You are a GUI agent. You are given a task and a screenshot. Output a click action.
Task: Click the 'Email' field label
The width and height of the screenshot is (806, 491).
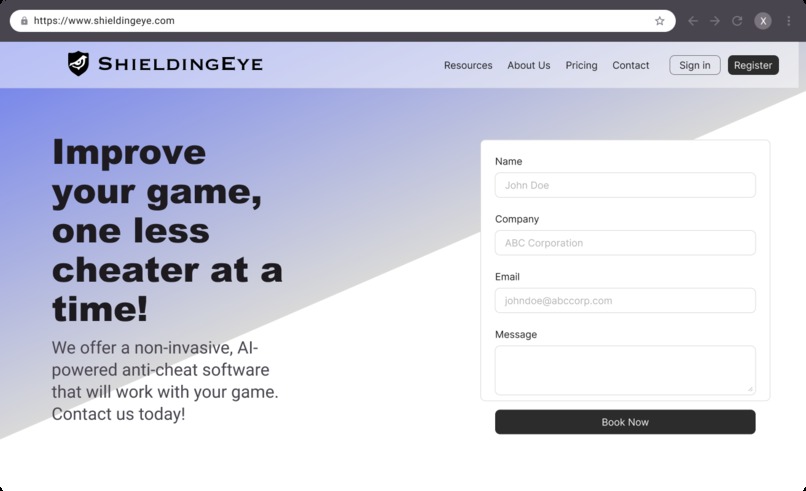coord(507,277)
